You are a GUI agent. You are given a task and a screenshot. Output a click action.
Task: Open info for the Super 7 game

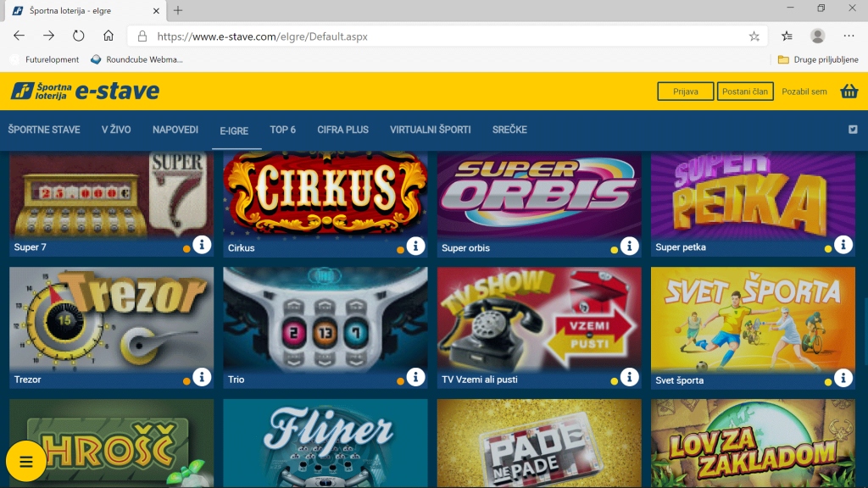point(202,245)
